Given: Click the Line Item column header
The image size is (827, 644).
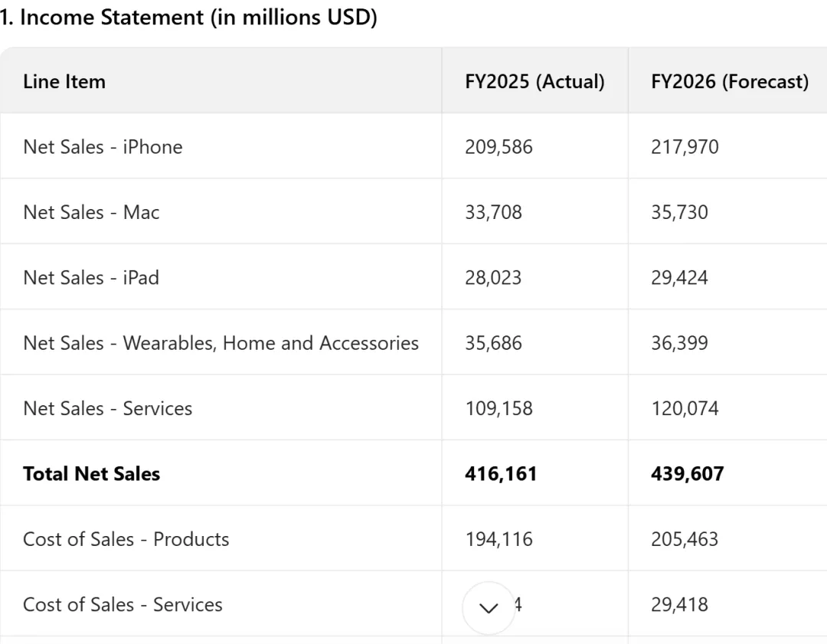Looking at the screenshot, I should pos(64,82).
